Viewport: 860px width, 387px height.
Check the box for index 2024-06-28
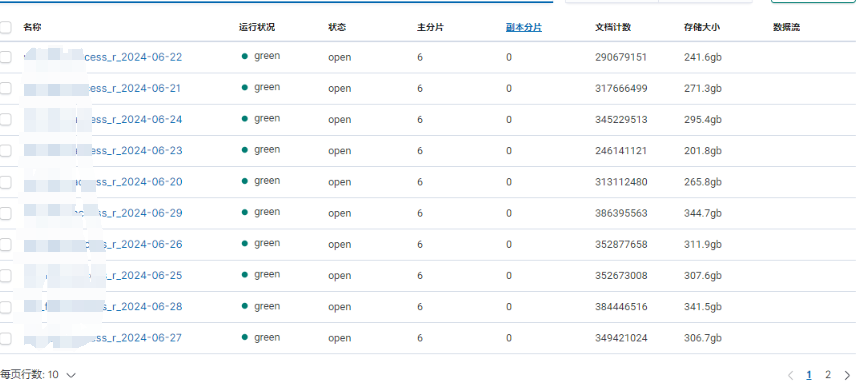(5, 307)
